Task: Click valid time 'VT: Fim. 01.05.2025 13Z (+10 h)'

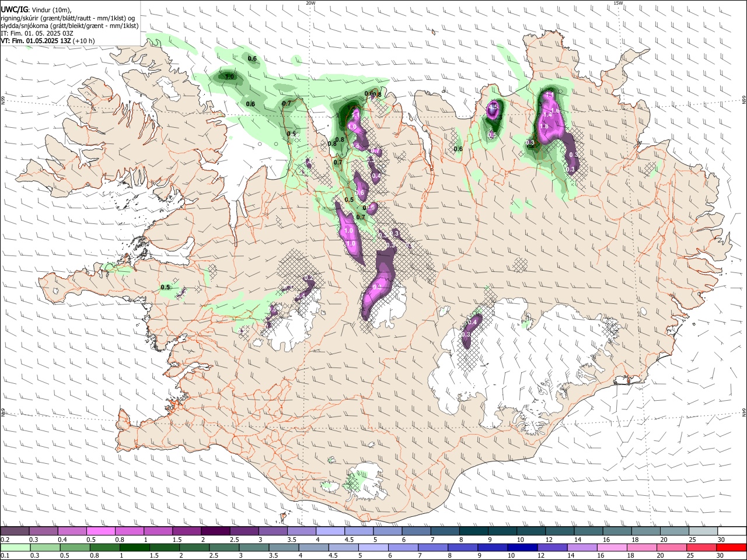Action: tap(48, 41)
